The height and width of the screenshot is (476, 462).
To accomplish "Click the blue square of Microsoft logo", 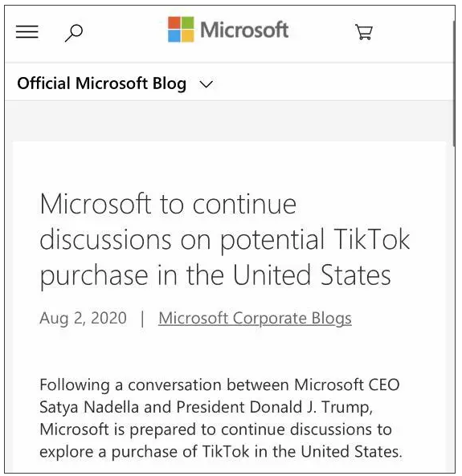I will [174, 36].
